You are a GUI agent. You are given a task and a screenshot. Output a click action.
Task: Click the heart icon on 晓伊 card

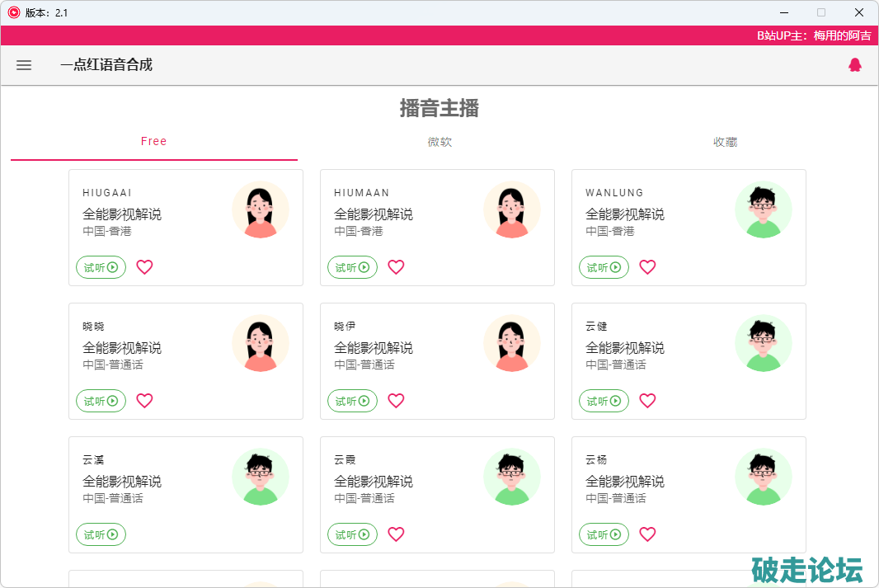[396, 401]
